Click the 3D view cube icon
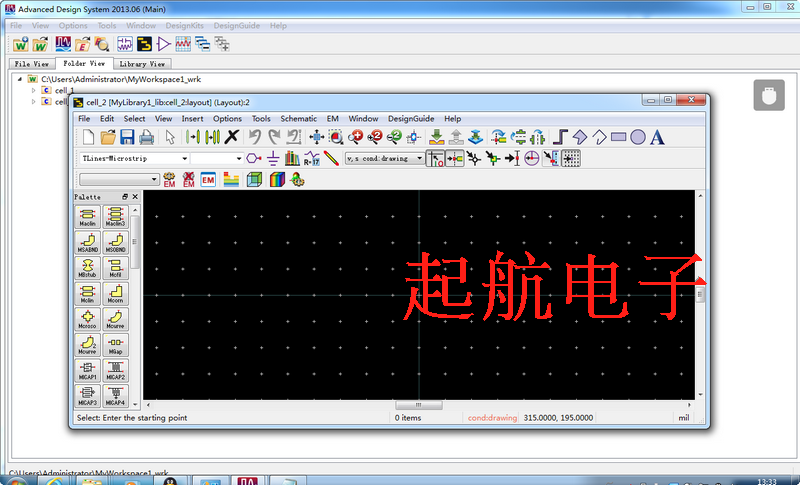Image resolution: width=800 pixels, height=485 pixels. [x=254, y=180]
